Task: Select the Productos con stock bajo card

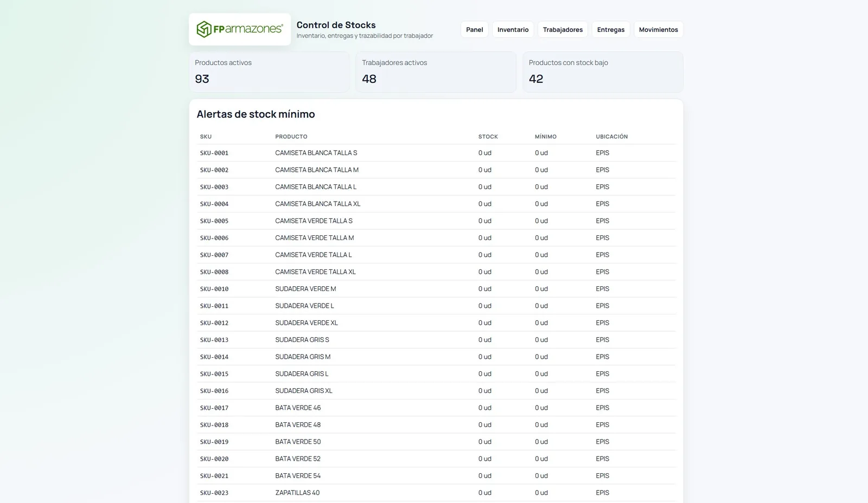Action: pos(603,72)
